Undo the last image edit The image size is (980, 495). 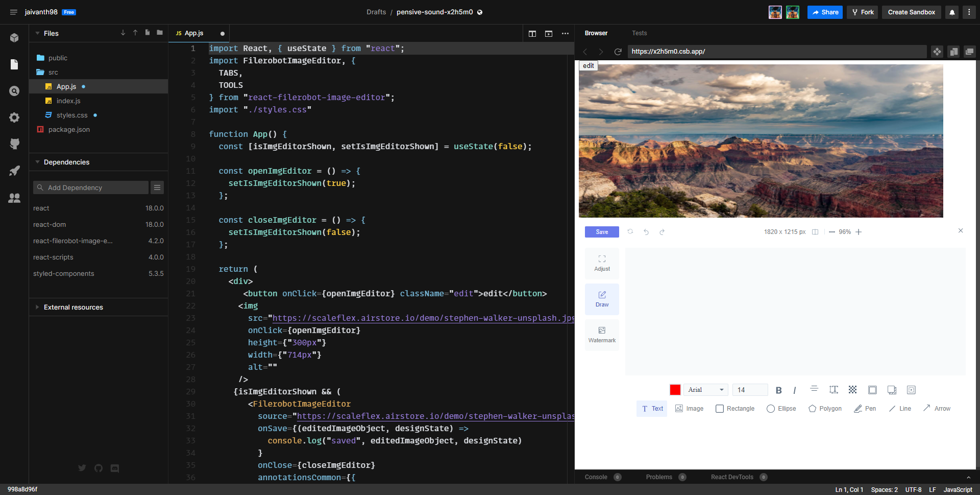pos(646,232)
